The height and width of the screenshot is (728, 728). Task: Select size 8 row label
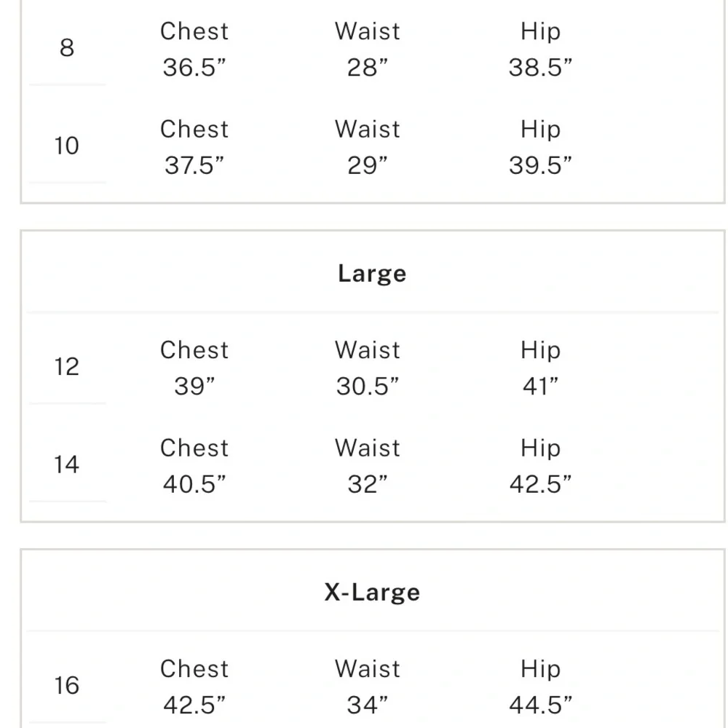(x=67, y=48)
